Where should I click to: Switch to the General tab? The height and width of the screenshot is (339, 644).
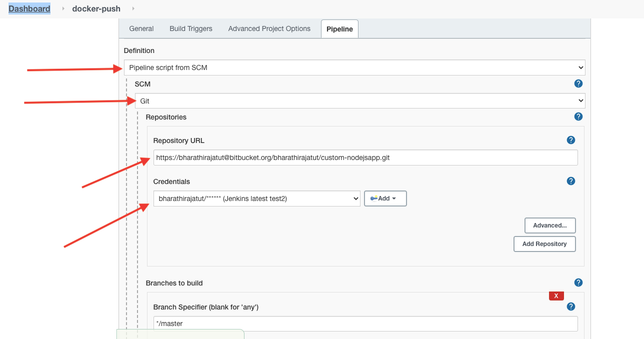tap(141, 28)
